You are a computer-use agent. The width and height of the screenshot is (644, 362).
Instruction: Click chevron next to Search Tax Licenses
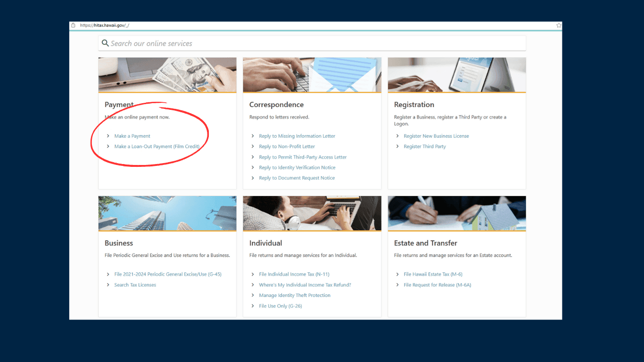(x=108, y=285)
